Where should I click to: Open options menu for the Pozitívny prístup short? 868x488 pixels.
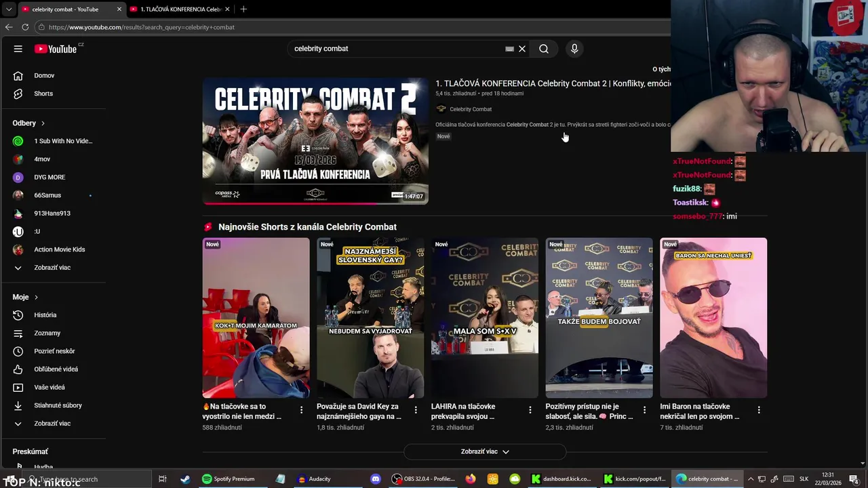point(645,410)
